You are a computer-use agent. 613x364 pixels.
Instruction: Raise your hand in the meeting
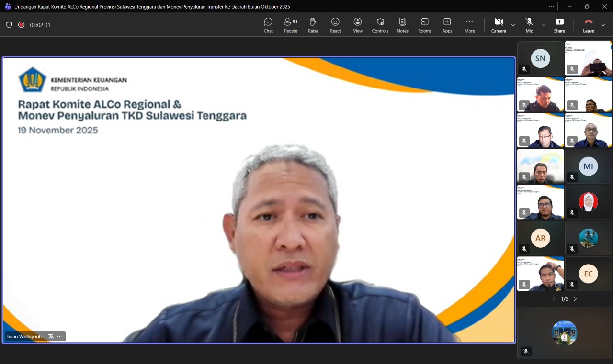pyautogui.click(x=313, y=25)
